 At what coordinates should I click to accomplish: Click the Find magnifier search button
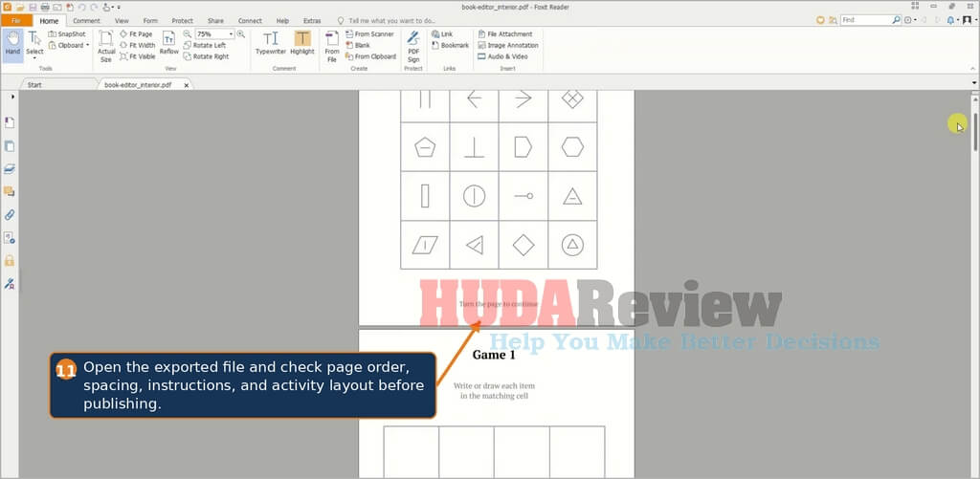click(x=896, y=20)
